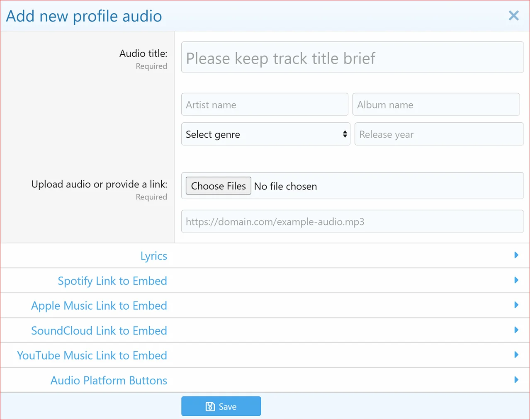The width and height of the screenshot is (530, 420).
Task: Click the audio URL link field
Action: click(352, 222)
